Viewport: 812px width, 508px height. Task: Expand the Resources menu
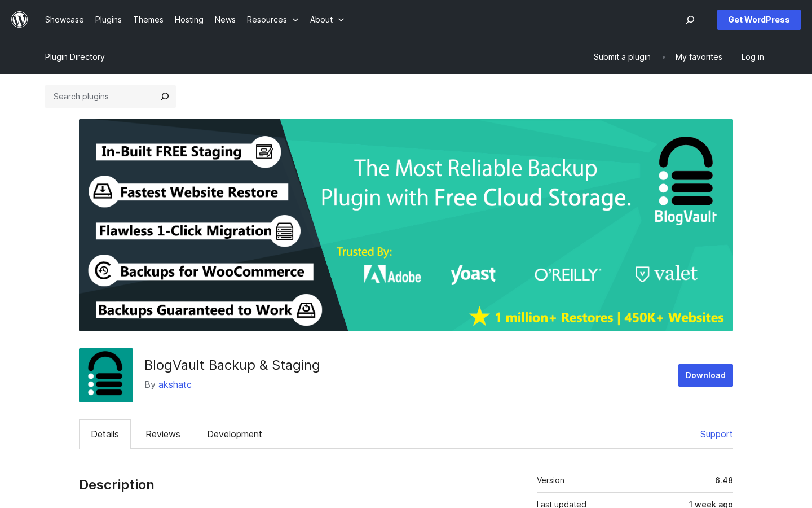pos(272,20)
